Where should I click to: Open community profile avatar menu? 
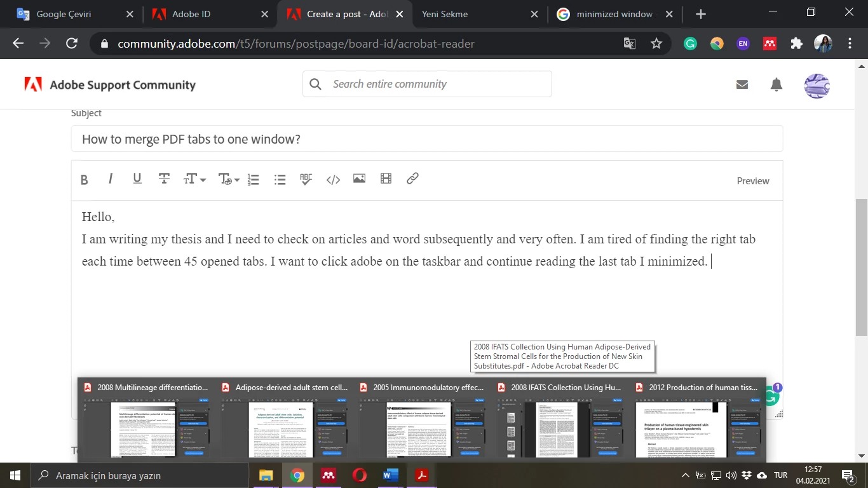click(817, 85)
